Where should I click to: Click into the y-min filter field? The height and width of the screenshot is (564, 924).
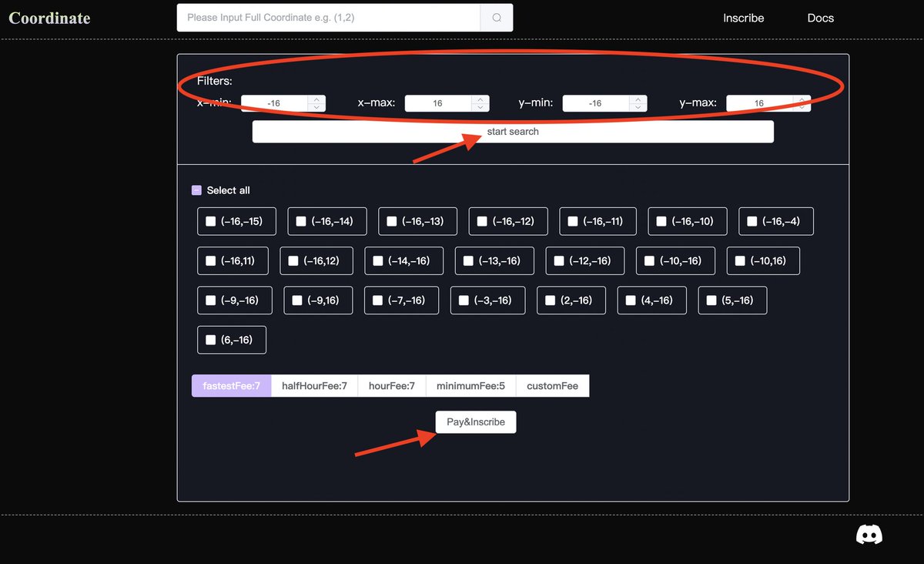(595, 103)
